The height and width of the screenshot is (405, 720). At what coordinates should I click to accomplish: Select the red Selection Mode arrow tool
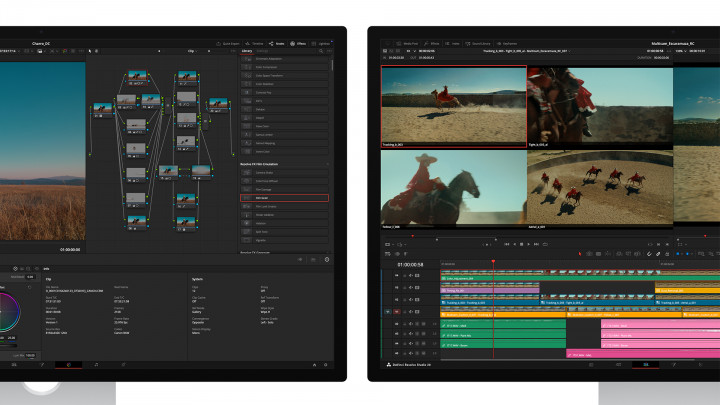[x=579, y=253]
